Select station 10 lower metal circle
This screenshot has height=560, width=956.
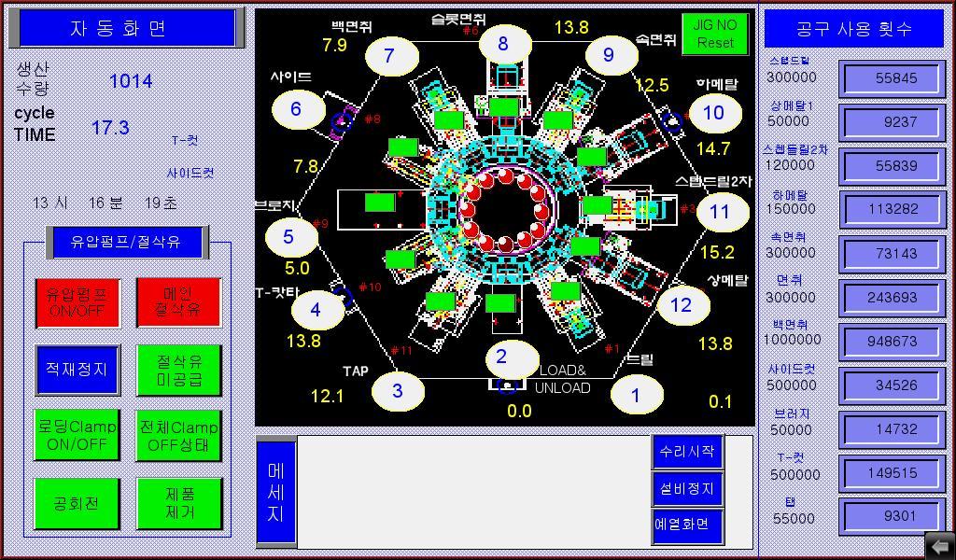[x=715, y=113]
